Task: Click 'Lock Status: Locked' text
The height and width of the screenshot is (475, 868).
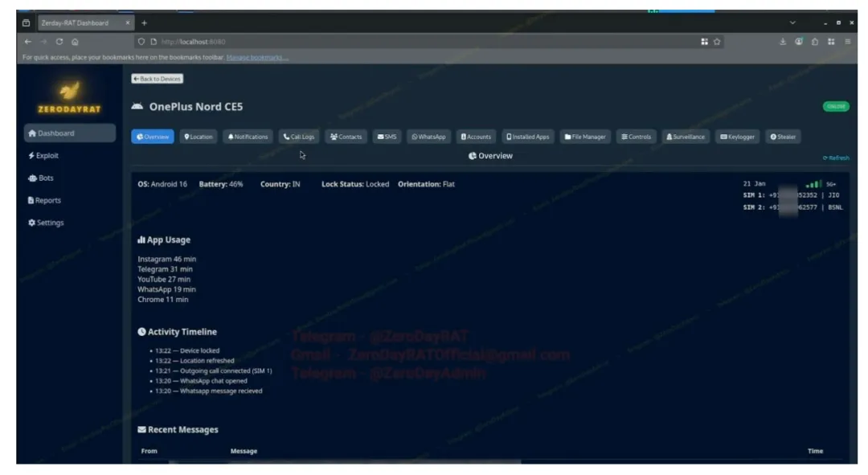Action: 355,184
